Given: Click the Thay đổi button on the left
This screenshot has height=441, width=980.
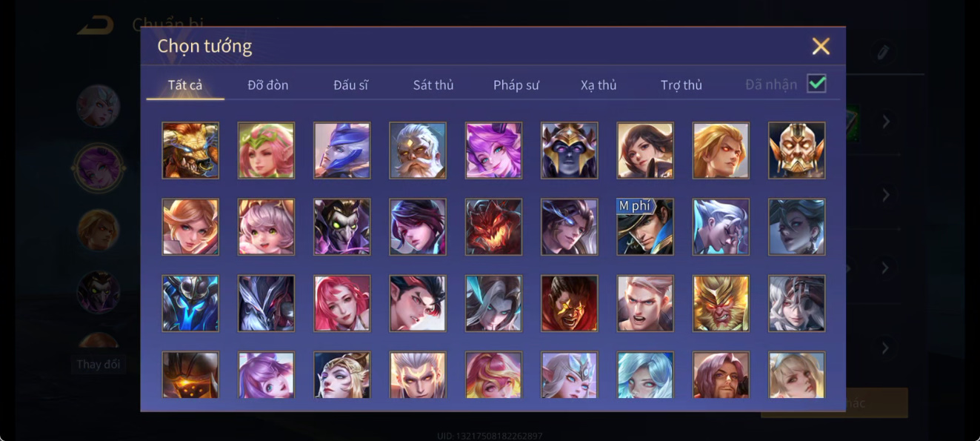Looking at the screenshot, I should 99,365.
